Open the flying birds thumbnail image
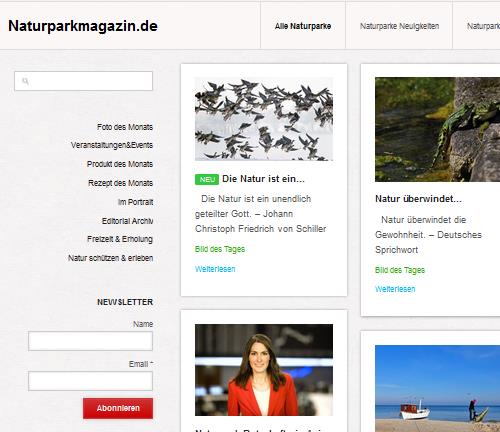Viewport: 500px width, 432px height. 264,119
